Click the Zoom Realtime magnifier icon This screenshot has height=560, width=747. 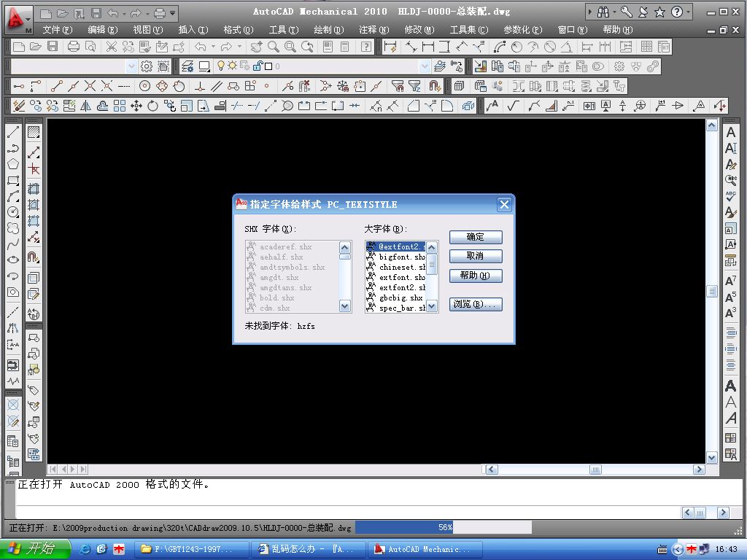point(274,47)
